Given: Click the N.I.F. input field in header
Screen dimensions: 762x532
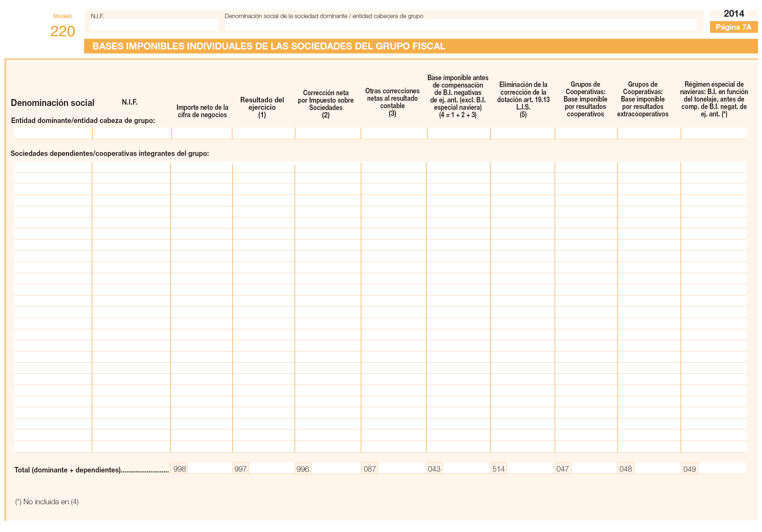Looking at the screenshot, I should 154,25.
